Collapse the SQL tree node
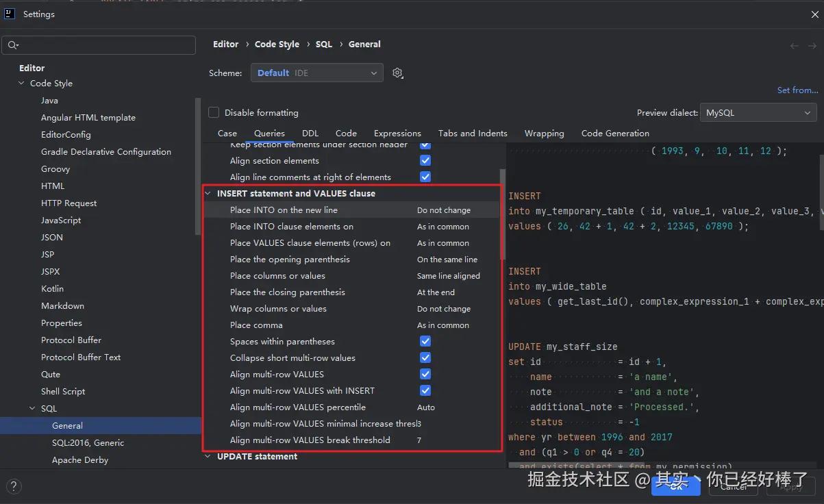 click(32, 409)
